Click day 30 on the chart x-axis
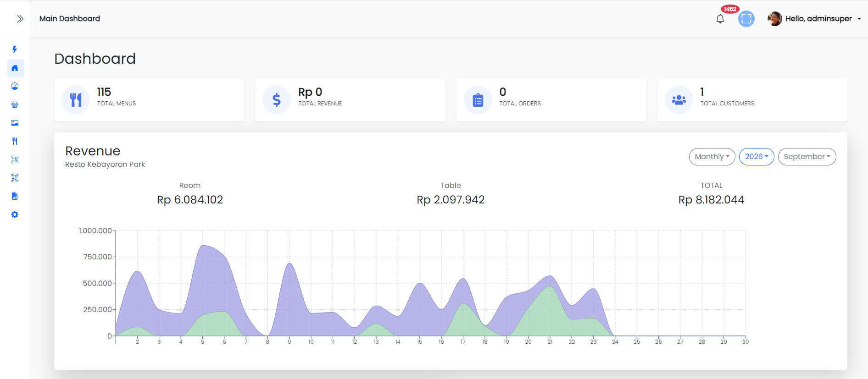The height and width of the screenshot is (379, 868). [746, 342]
